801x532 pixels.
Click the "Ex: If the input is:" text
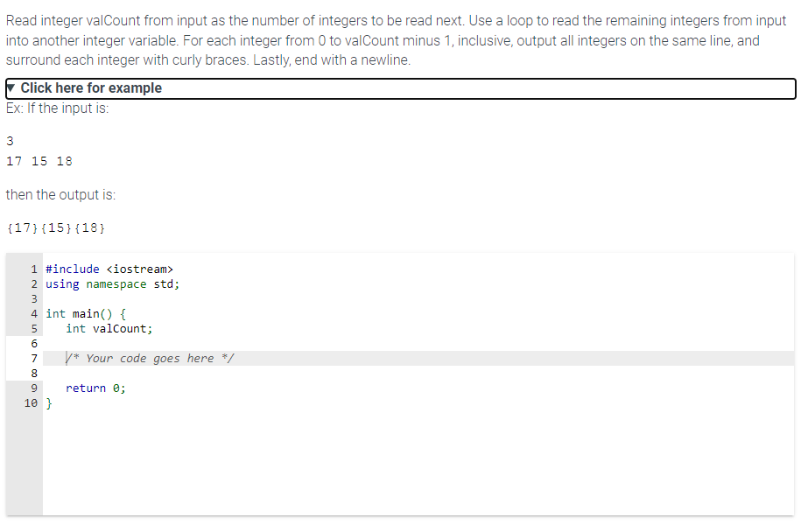(x=55, y=108)
